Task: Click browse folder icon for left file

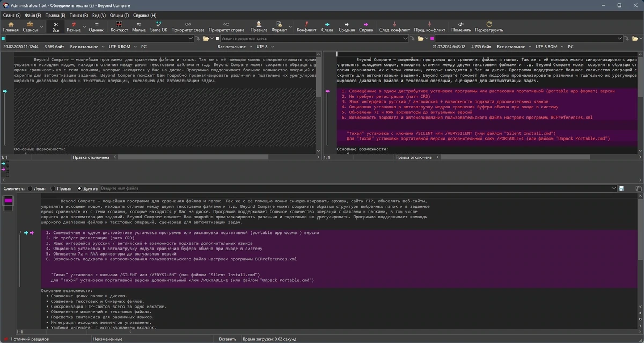Action: click(x=206, y=39)
